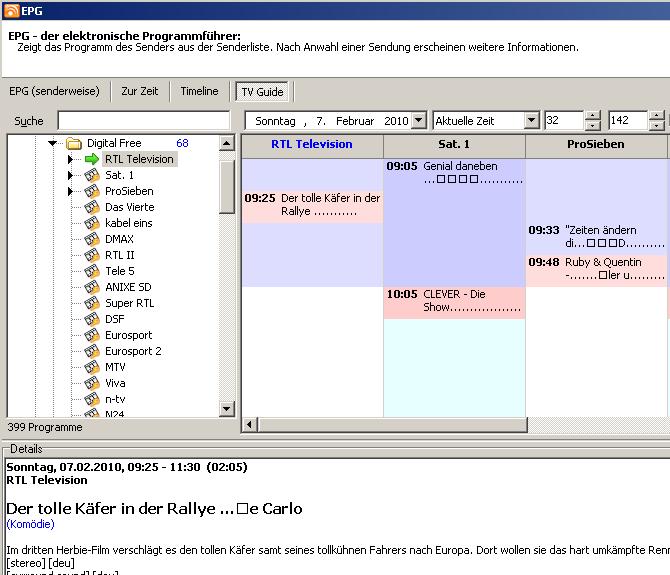Switch to the Timeline tab
Viewport: 670px width, 575px height.
click(199, 91)
